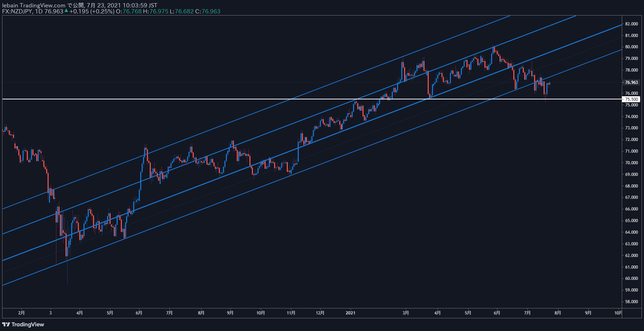The image size is (644, 331).
Task: Click the 82.000 price axis label
Action: [x=631, y=24]
